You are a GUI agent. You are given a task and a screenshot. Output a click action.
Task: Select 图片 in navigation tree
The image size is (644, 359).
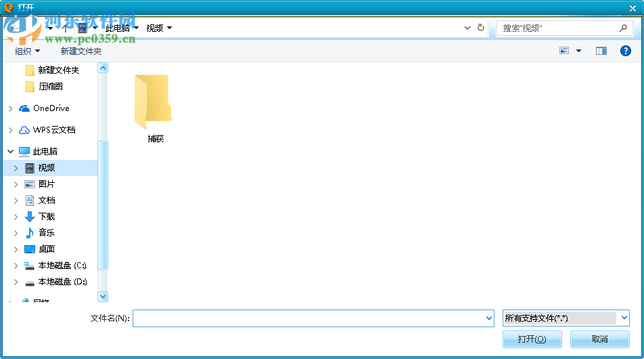coord(47,184)
